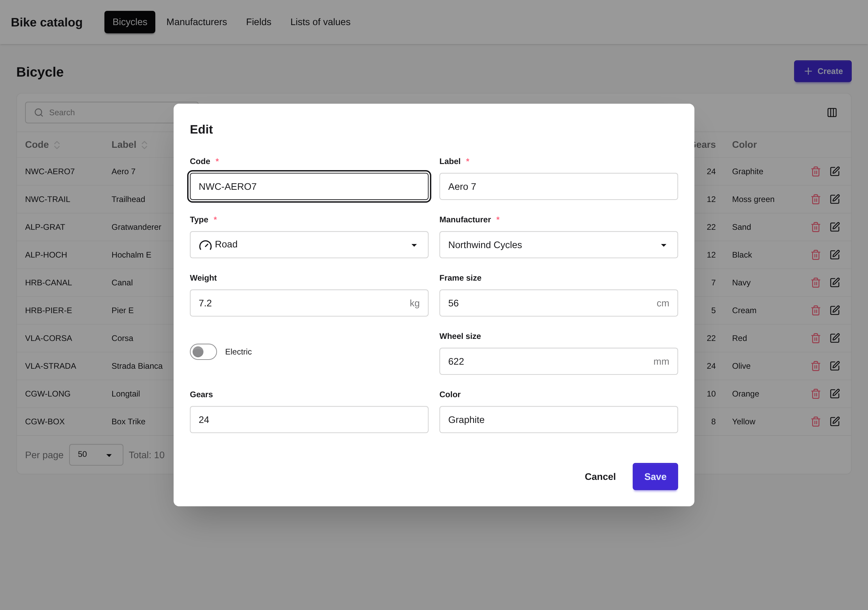
Task: Click the VLA-CORSA code cell
Action: click(x=48, y=338)
